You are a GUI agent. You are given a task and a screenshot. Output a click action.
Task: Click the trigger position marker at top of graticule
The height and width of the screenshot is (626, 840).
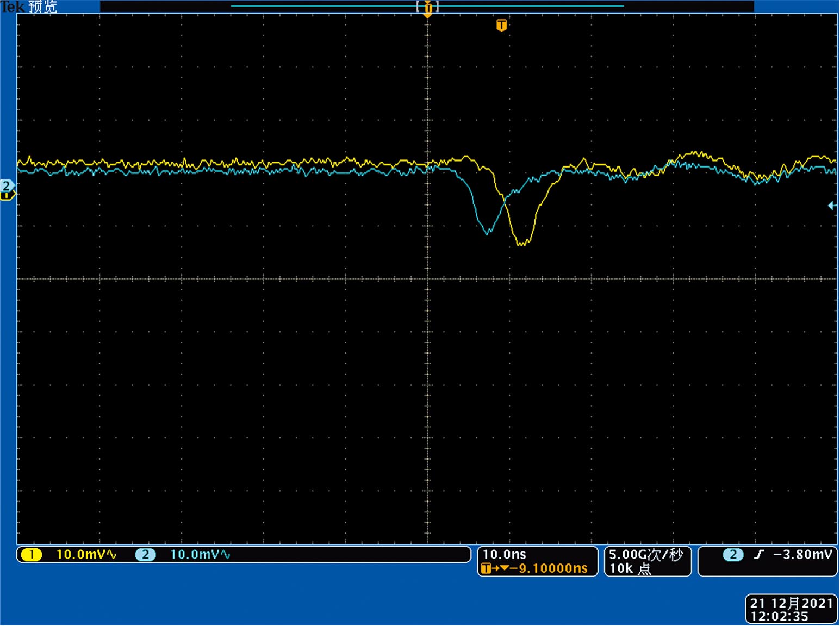click(428, 9)
